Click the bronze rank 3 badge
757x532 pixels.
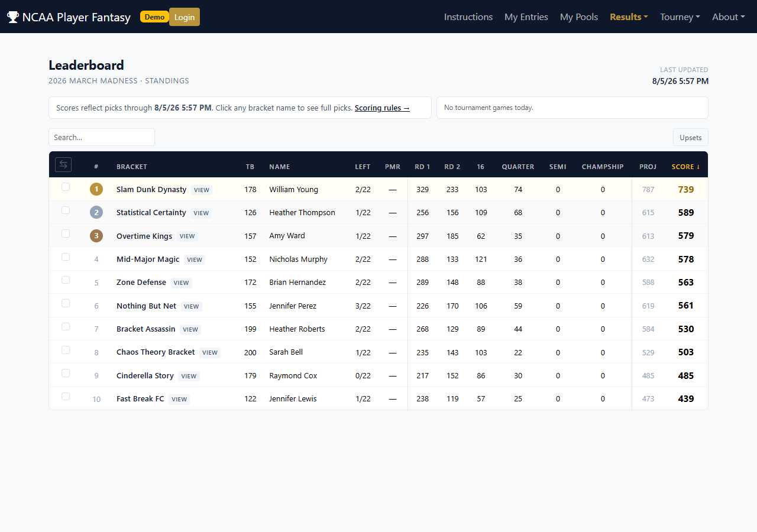tap(96, 236)
